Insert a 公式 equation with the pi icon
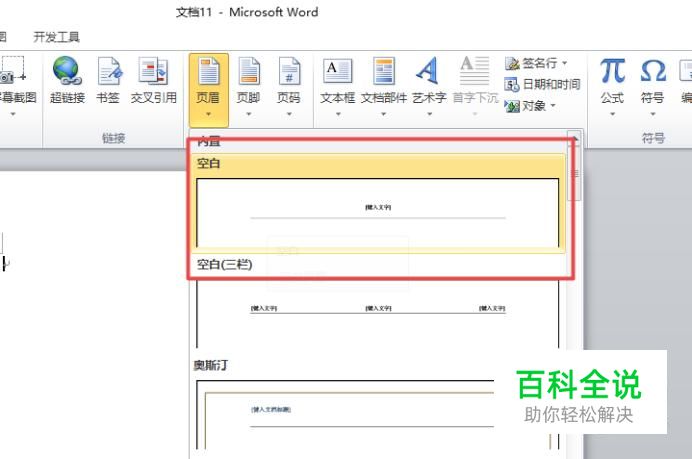 pos(612,71)
